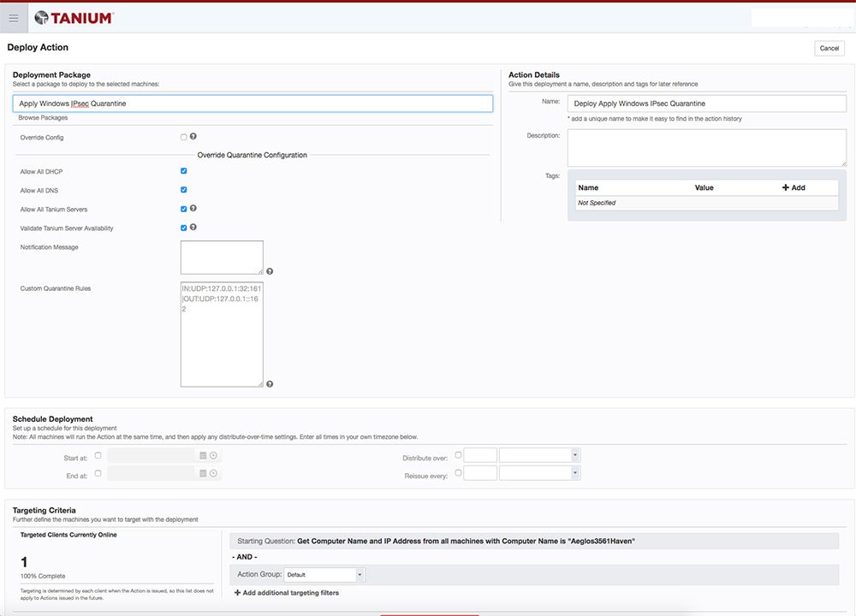Viewport: 856px width, 616px height.
Task: Enable the Reissue every checkbox
Action: 458,472
